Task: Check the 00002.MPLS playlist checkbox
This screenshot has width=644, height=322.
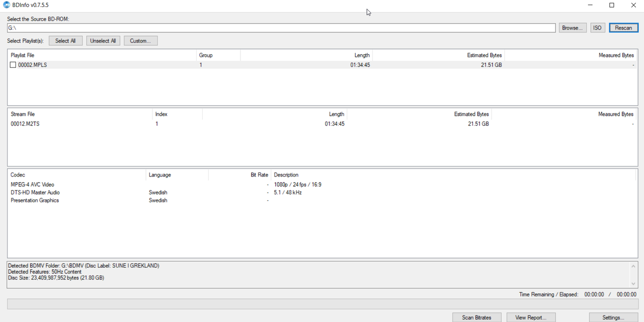Action: pos(13,65)
